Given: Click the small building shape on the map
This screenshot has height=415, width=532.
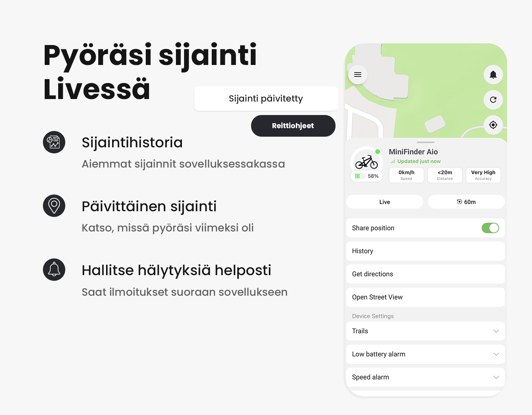Looking at the screenshot, I should tap(435, 124).
